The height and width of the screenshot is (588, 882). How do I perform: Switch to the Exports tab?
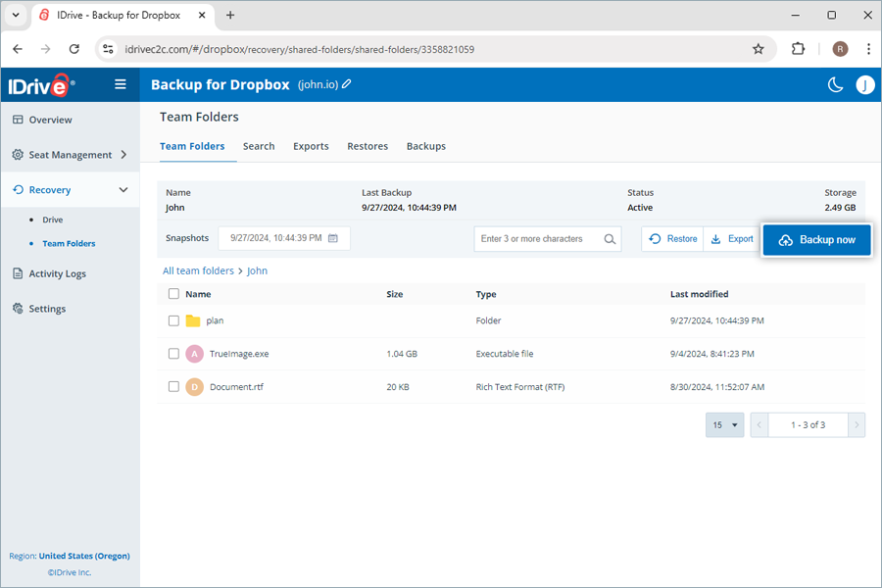click(x=311, y=146)
